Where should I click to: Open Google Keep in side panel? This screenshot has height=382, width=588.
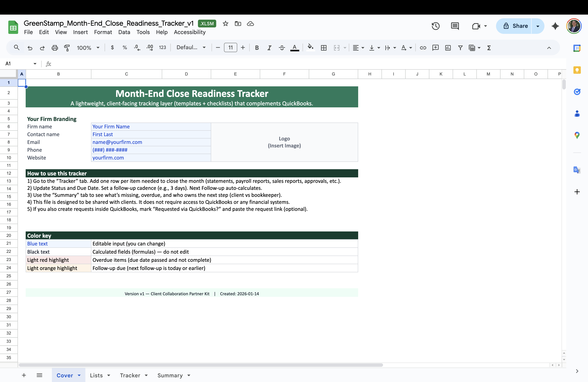click(x=577, y=70)
